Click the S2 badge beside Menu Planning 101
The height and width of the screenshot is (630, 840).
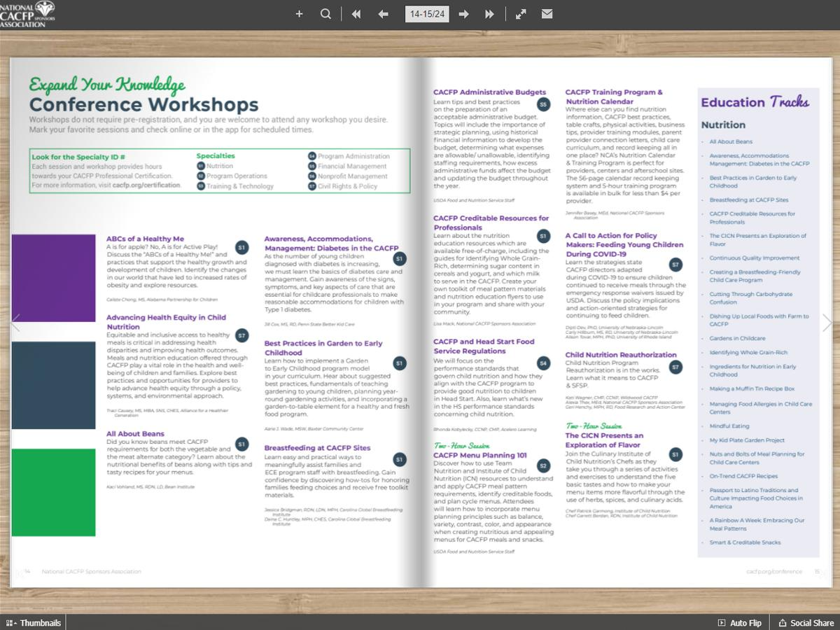[x=543, y=465]
